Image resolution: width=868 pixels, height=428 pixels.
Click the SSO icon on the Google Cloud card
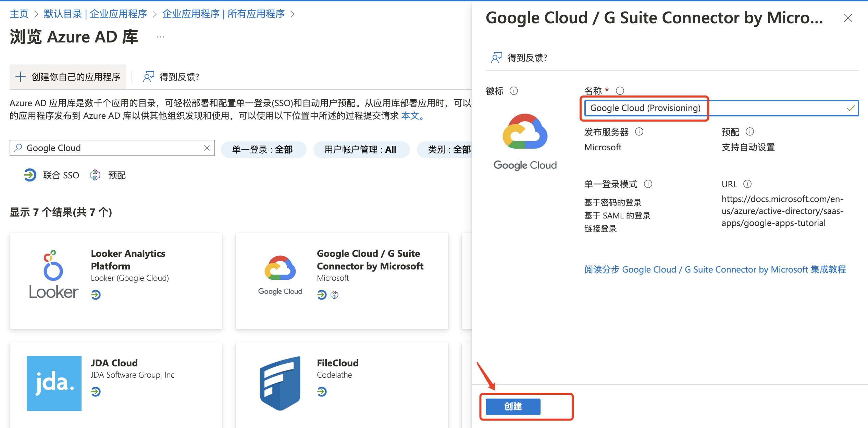click(322, 294)
